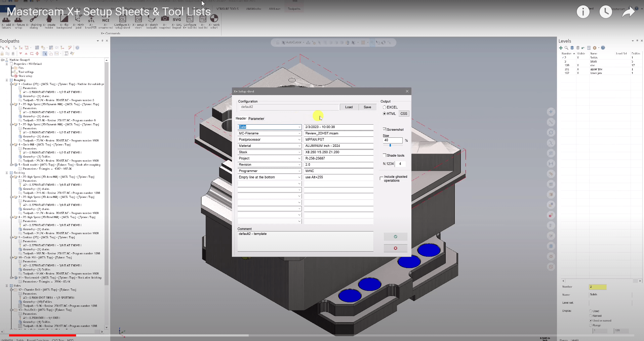Click the Levels panel search magnifier icon

[566, 48]
